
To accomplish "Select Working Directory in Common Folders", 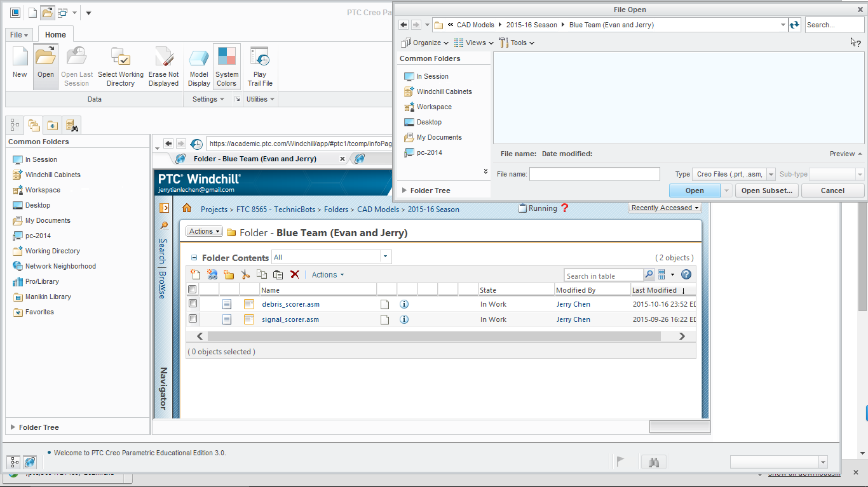I will tap(53, 251).
